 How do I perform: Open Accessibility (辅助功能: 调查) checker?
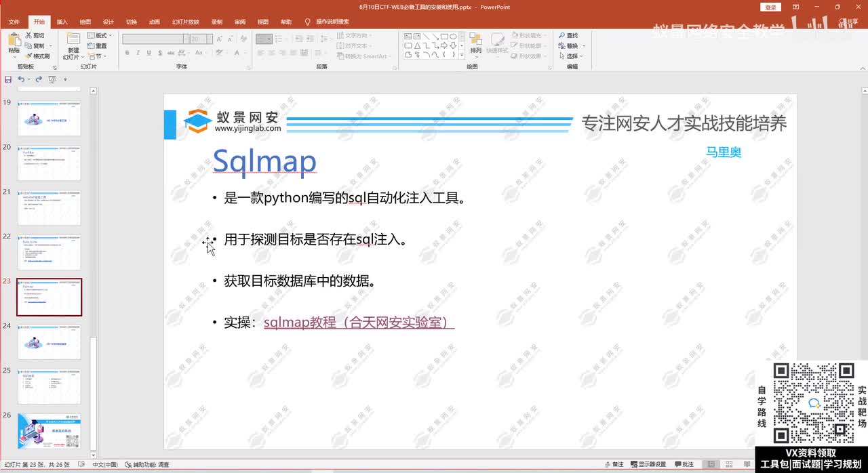(x=147, y=465)
